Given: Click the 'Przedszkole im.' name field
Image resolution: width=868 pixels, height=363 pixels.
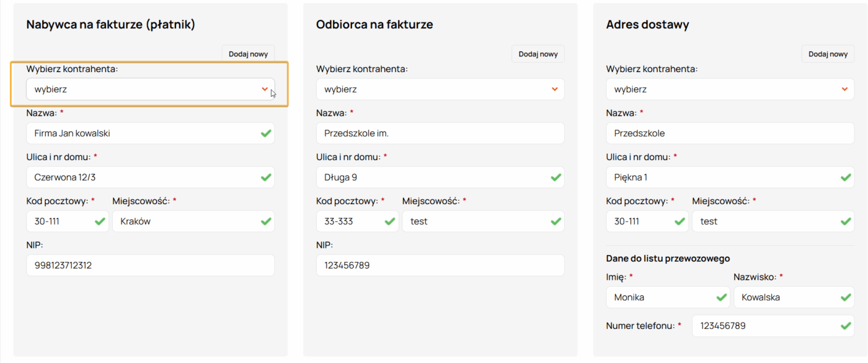Looking at the screenshot, I should (x=440, y=133).
